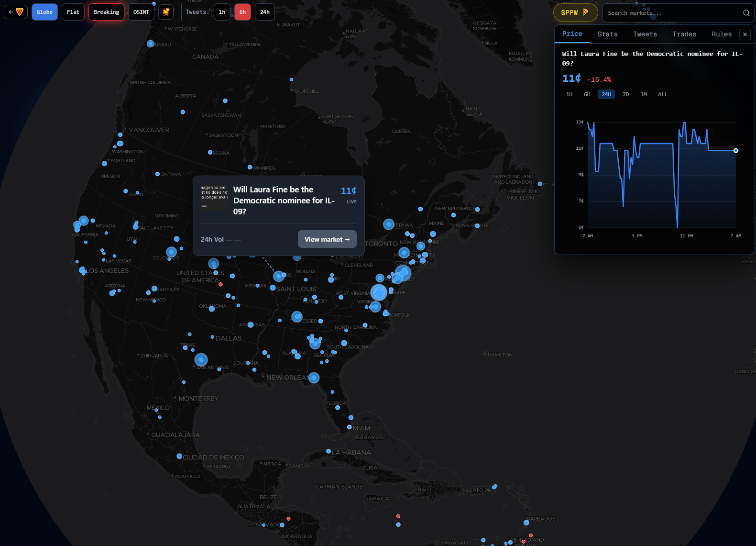Click the $PPW pizza token button

575,12
